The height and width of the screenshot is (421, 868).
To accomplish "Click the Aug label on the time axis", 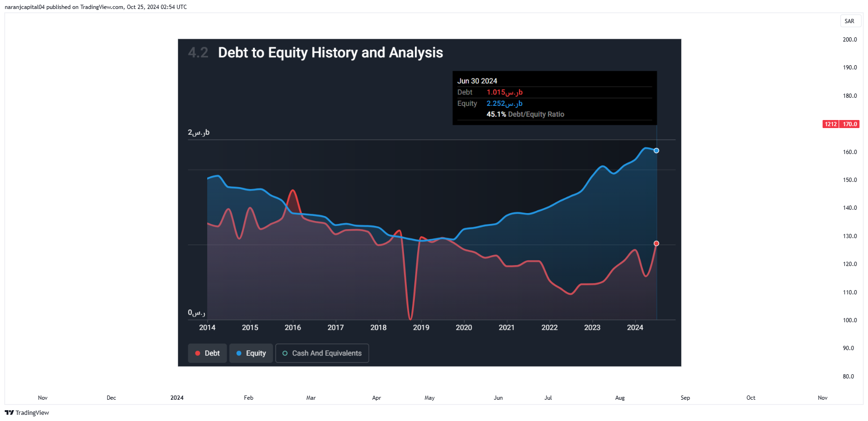I will tap(620, 398).
